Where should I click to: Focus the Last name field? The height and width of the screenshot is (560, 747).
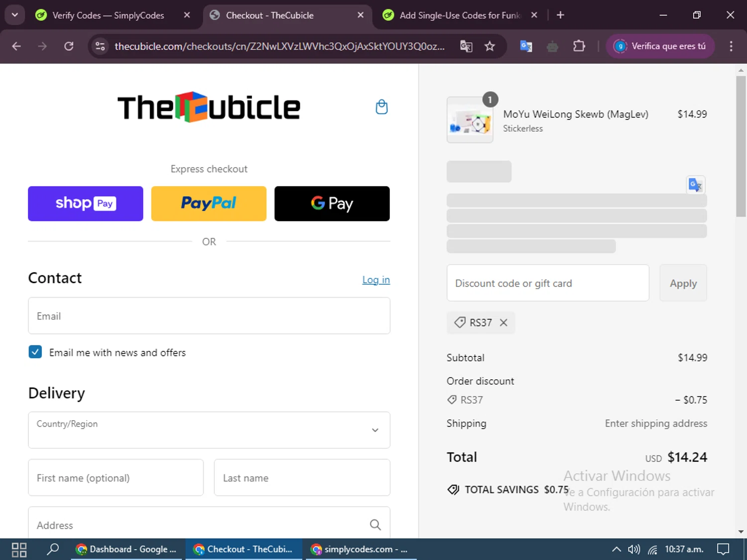302,477
